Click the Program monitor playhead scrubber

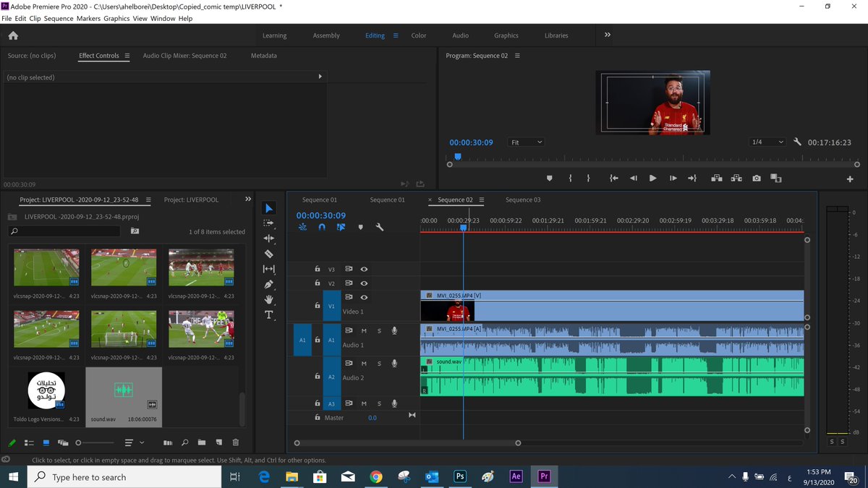tap(457, 156)
